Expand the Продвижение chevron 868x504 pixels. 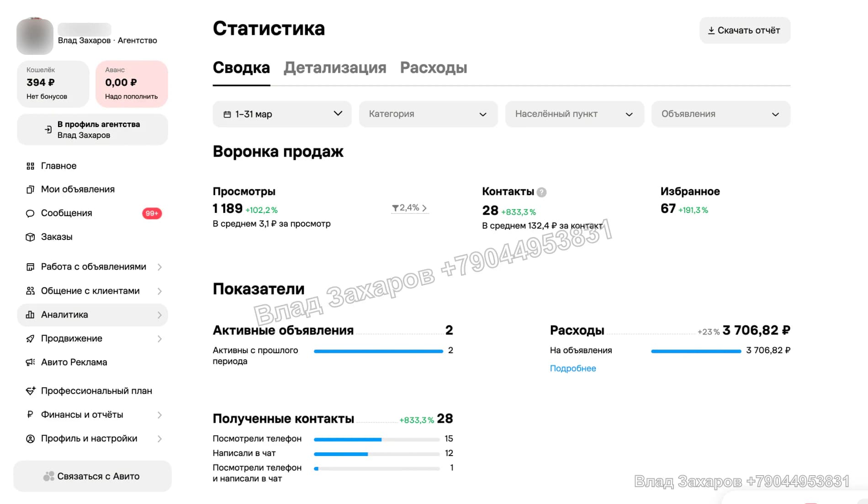[159, 339]
